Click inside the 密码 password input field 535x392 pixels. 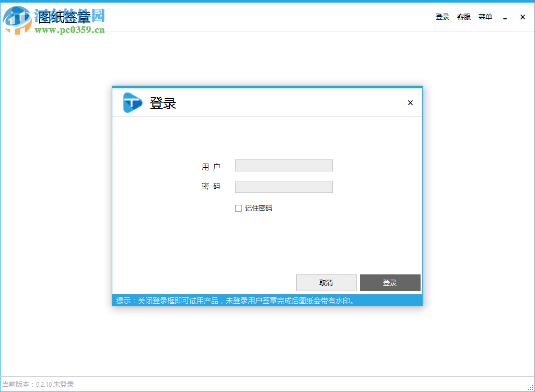pyautogui.click(x=284, y=187)
